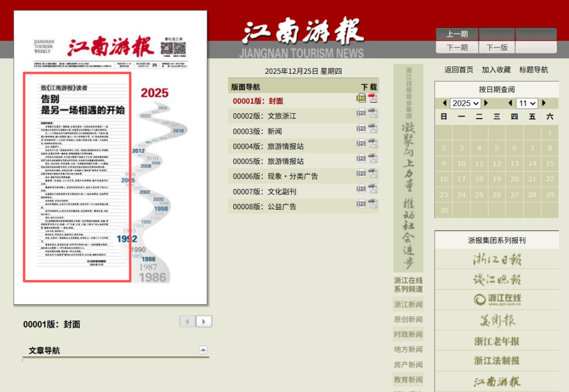Image resolution: width=569 pixels, height=392 pixels.
Task: Click the highlighted front page article thumbnail
Action: 77,177
